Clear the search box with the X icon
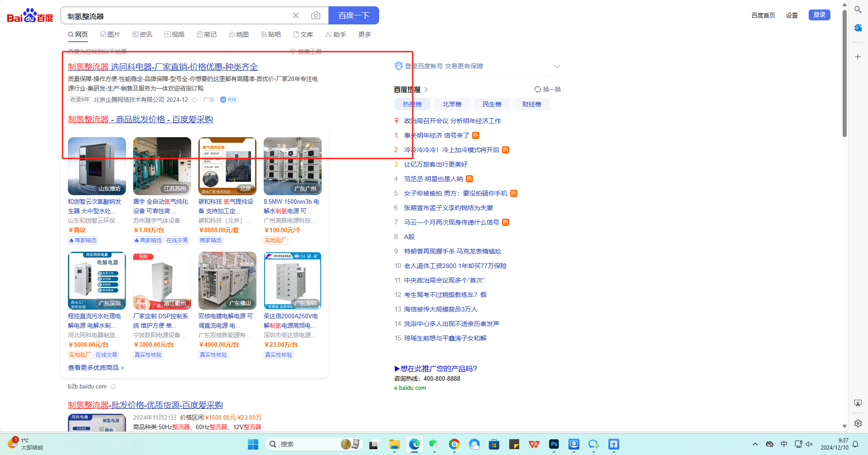The height and width of the screenshot is (455, 868). tap(296, 15)
